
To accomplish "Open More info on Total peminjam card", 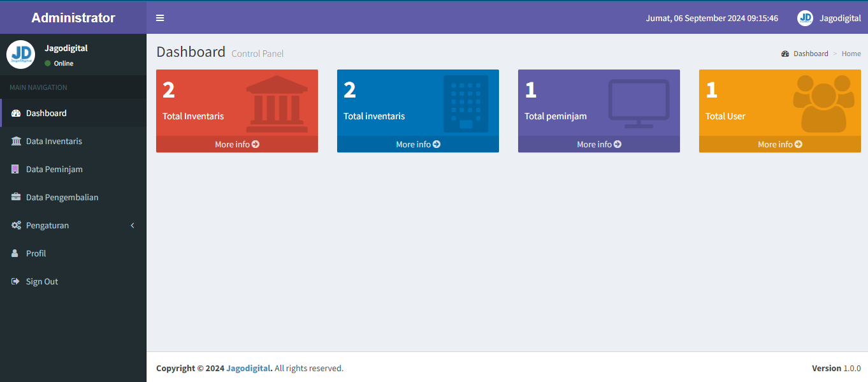I will point(599,144).
